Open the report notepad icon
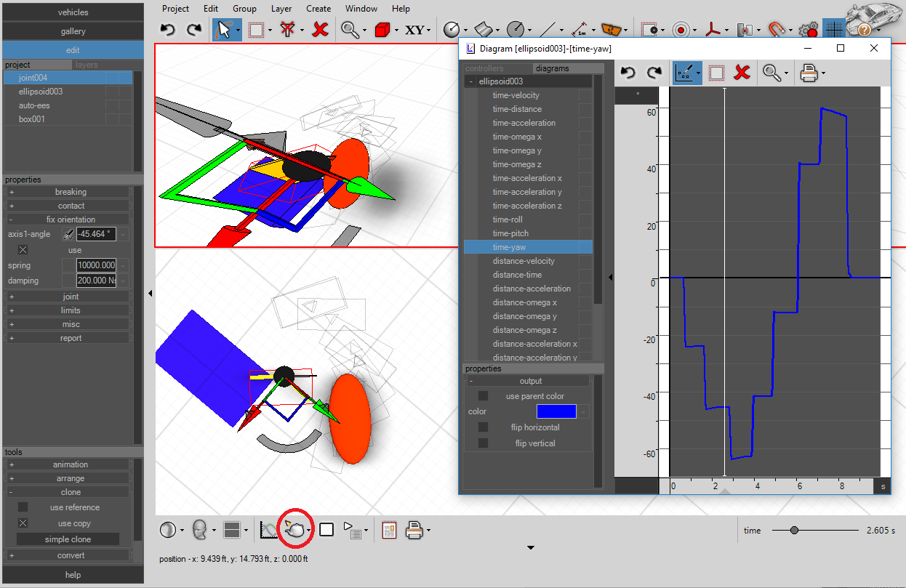The width and height of the screenshot is (906, 588). point(389,530)
